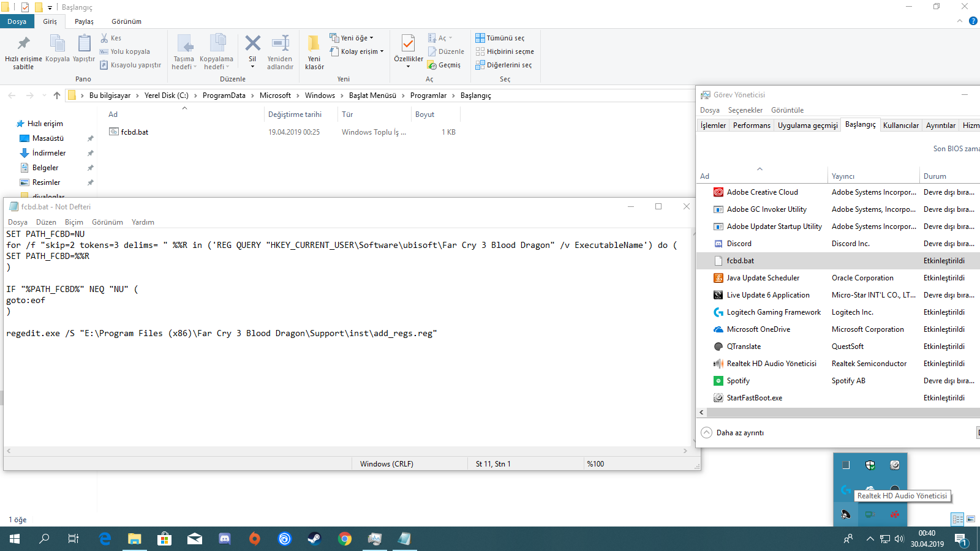Open İndirmeler in Quick access pane
Image resolution: width=980 pixels, height=551 pixels.
(49, 153)
